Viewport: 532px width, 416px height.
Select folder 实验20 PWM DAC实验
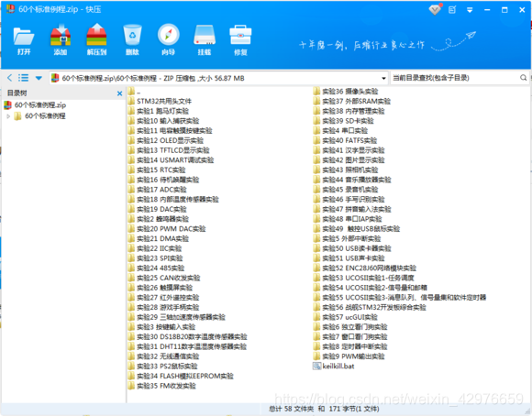(167, 229)
